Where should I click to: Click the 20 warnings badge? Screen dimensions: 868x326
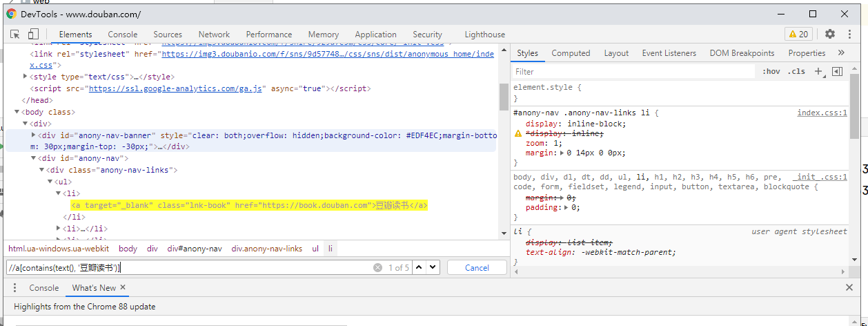799,34
